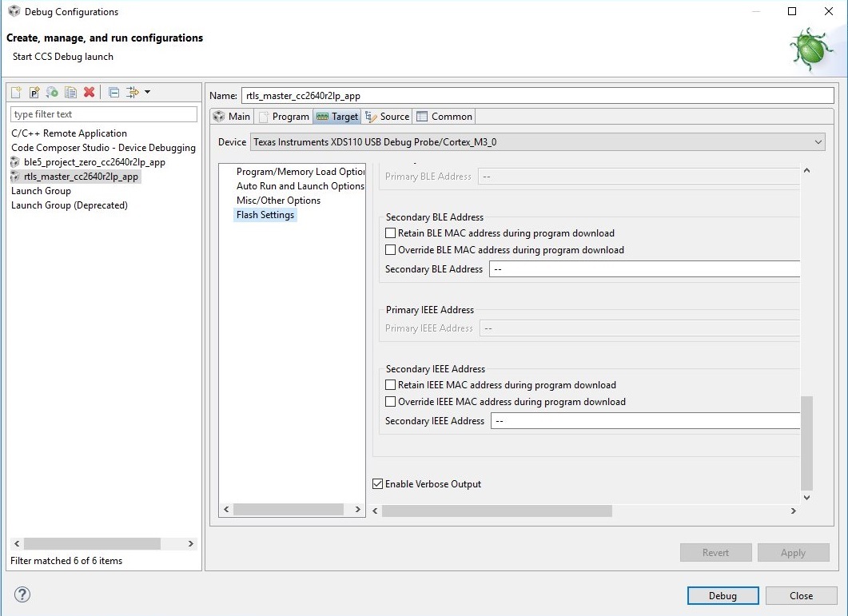848x616 pixels.
Task: Click the Export launch configuration icon
Action: 52,93
